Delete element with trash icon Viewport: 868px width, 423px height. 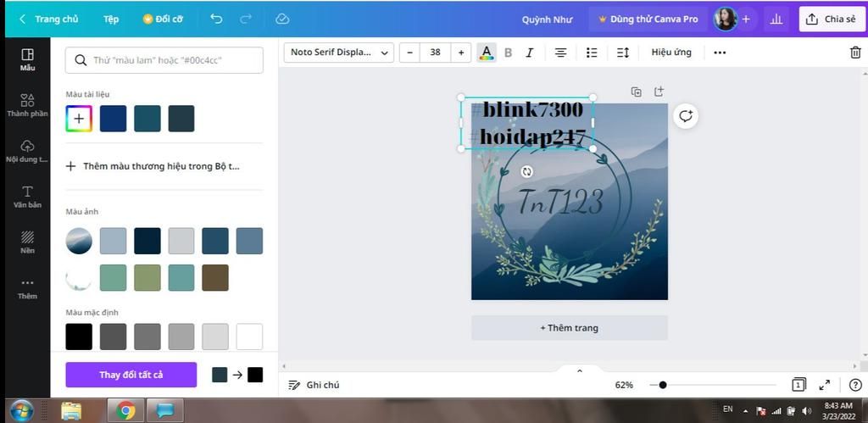(855, 53)
